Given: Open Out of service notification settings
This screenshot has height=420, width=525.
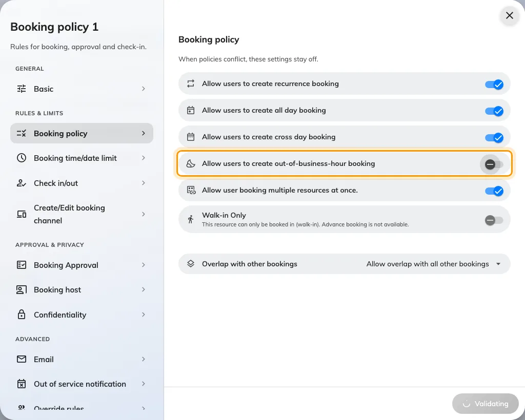Looking at the screenshot, I should tap(82, 384).
